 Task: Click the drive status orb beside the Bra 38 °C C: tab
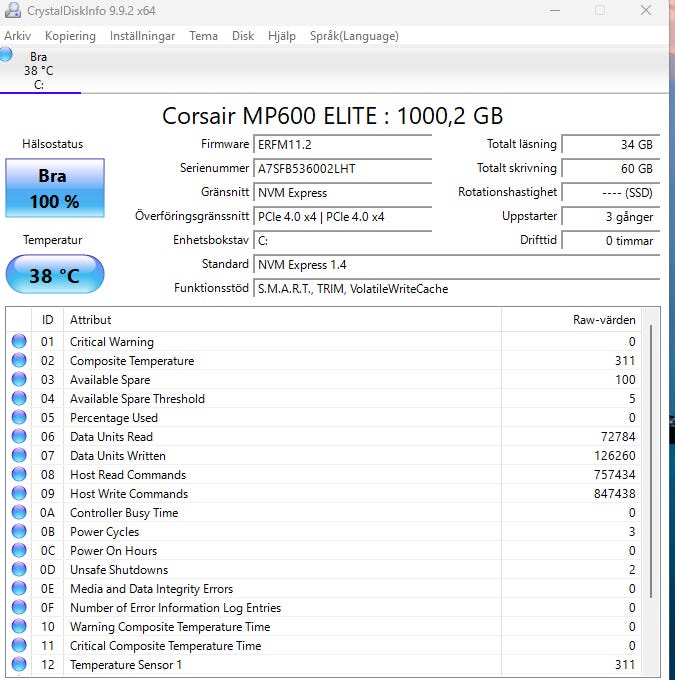[x=6, y=55]
